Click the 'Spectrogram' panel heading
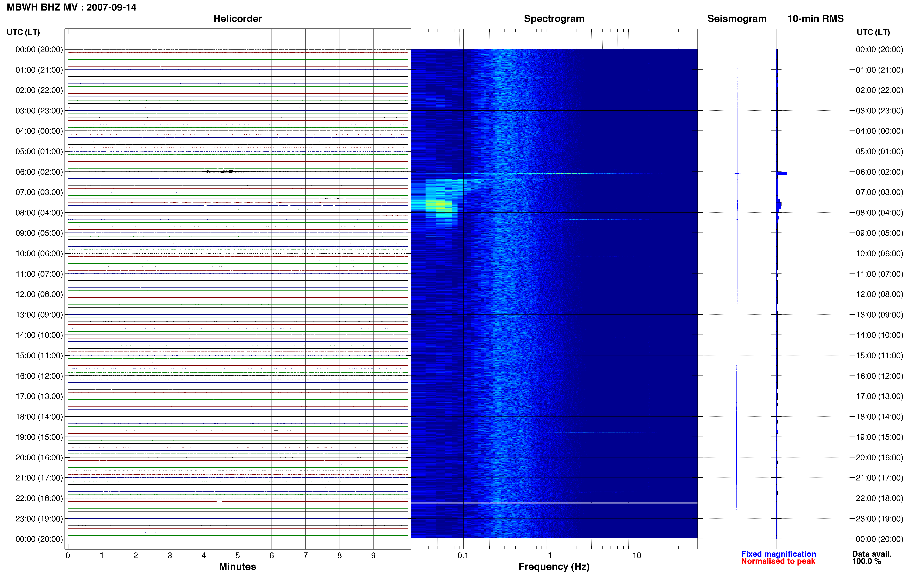924x578 pixels. (x=554, y=19)
